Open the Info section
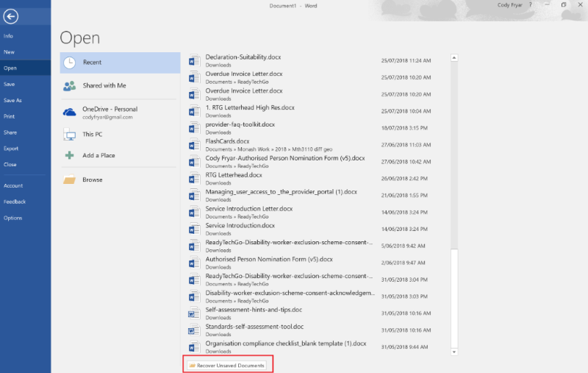Screen dimensions: 588x373 tap(25, 36)
